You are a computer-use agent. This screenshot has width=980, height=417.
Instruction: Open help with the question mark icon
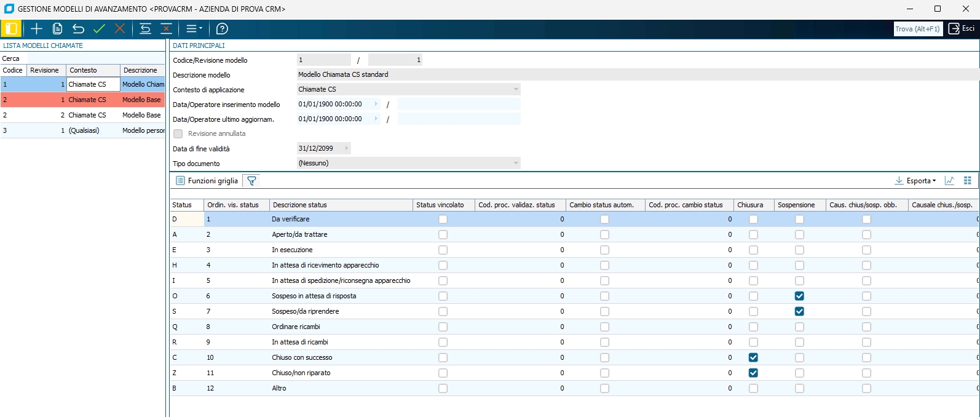tap(223, 29)
